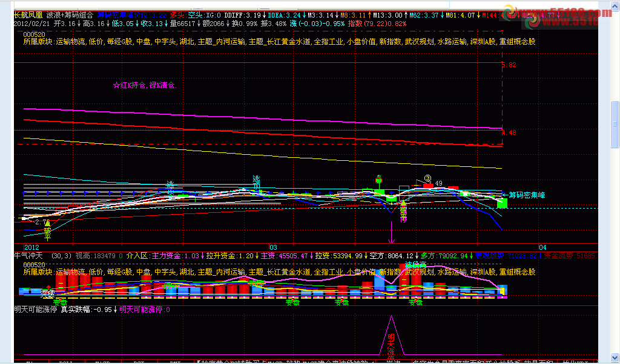This screenshot has width=620, height=364.
Task: Click the ☆红K持仓,绿K清仓 note
Action: click(x=145, y=85)
